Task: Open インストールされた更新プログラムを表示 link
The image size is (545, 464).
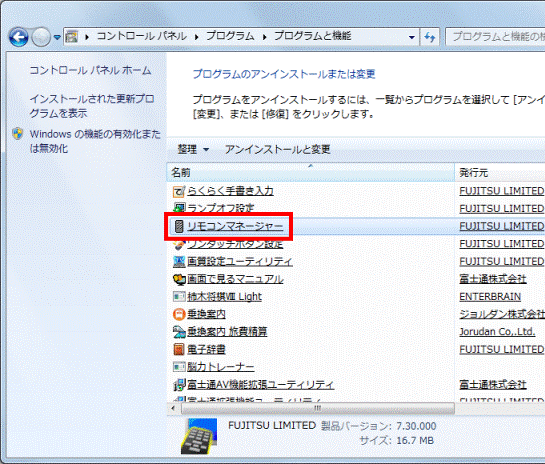Action: click(92, 106)
